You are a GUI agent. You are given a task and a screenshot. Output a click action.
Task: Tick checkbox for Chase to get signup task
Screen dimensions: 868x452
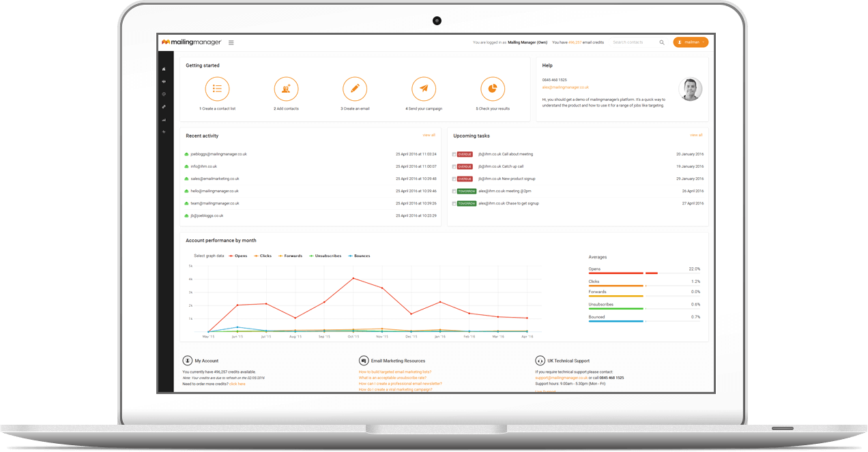(x=454, y=203)
